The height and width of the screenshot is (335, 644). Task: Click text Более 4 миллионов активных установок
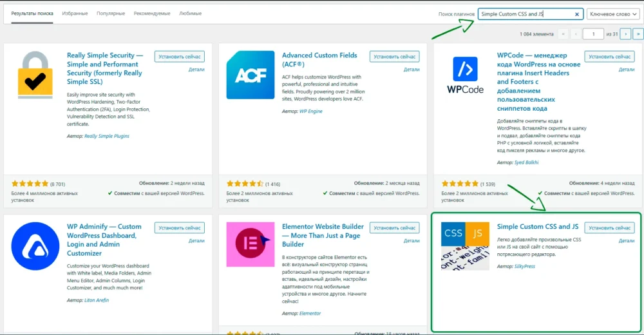click(44, 197)
